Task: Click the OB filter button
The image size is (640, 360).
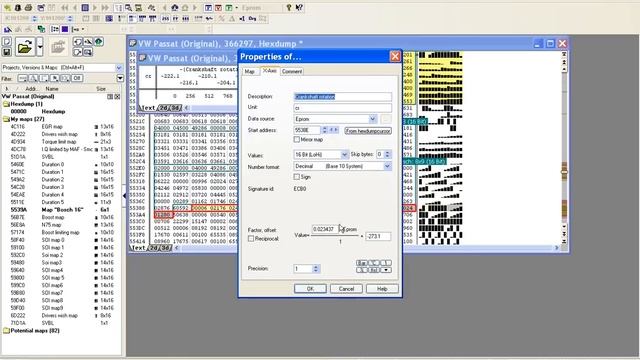Action: coord(77,78)
